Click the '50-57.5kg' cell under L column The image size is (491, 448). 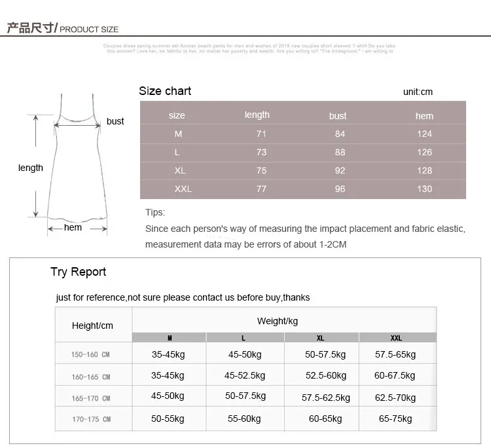245,396
